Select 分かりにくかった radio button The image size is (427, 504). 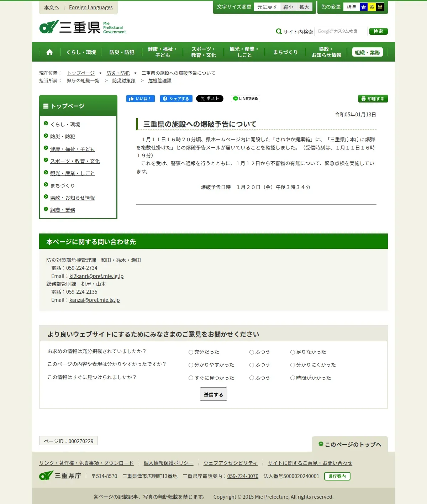pos(292,365)
